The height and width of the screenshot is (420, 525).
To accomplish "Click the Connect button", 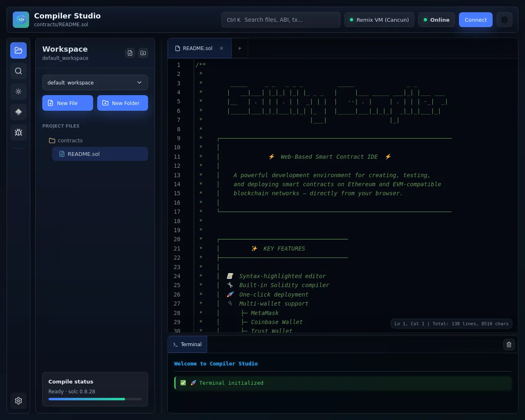I will [476, 20].
